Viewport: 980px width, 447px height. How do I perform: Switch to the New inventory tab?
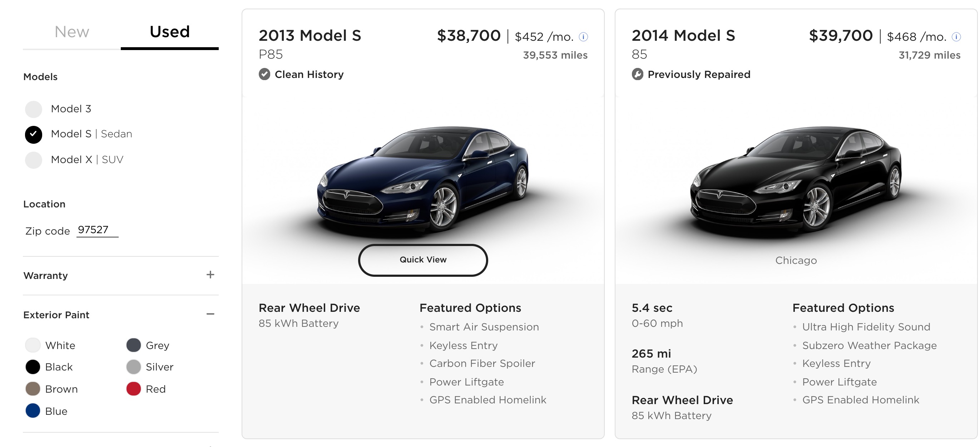(71, 32)
